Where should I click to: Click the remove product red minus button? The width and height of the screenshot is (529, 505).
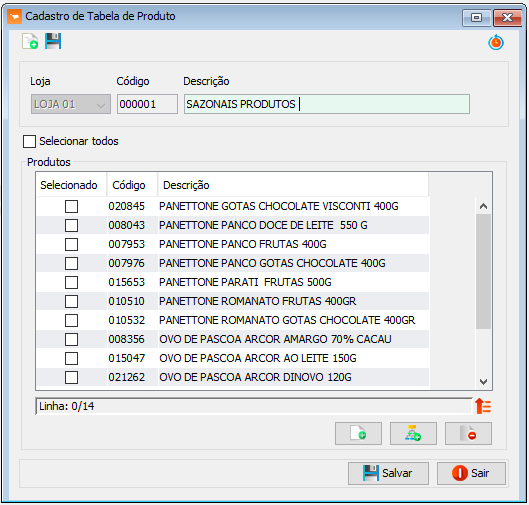pyautogui.click(x=468, y=433)
